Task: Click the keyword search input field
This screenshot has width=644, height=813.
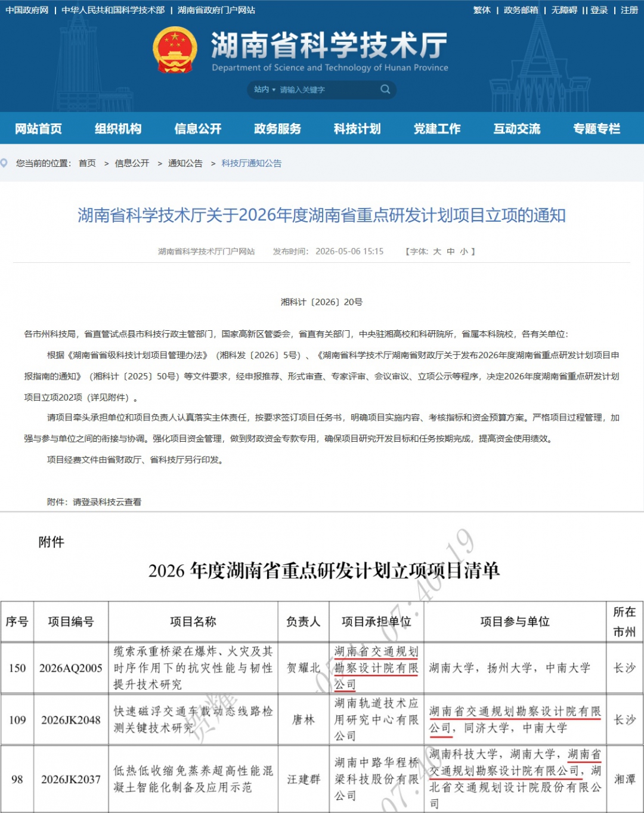Action: [327, 90]
